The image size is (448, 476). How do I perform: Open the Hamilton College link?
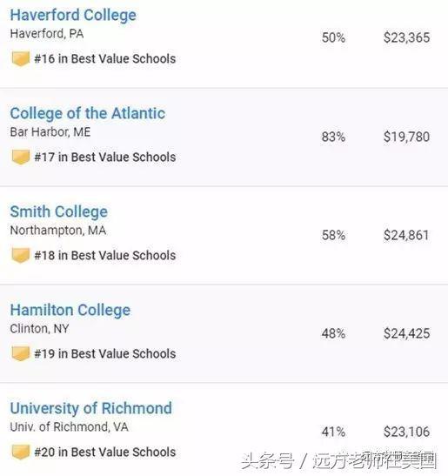(70, 311)
